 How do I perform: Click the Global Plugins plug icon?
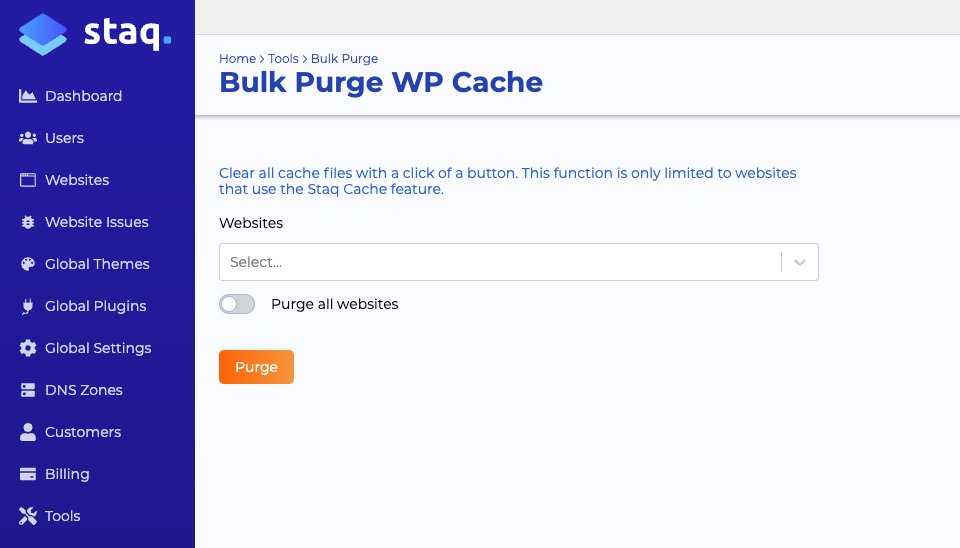28,306
